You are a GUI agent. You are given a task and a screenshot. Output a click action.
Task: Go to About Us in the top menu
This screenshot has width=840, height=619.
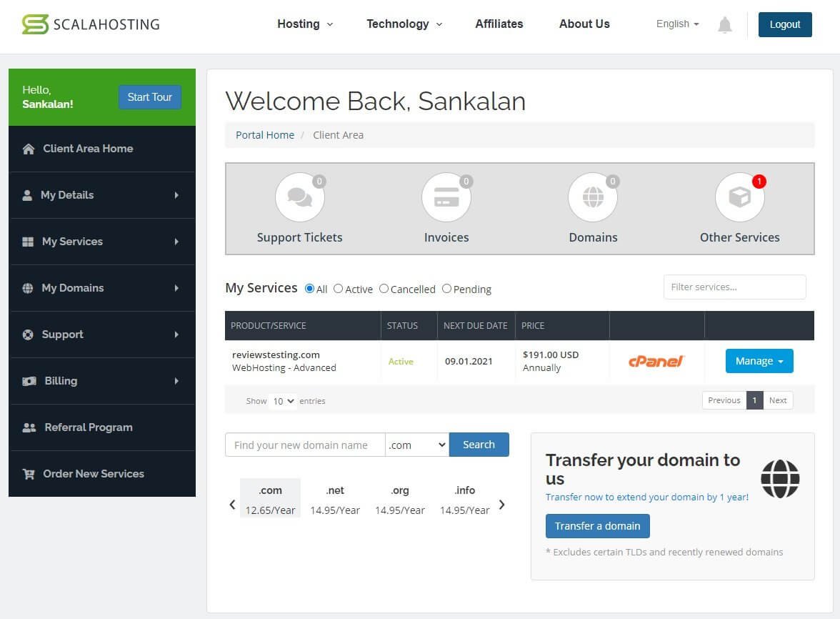point(584,24)
